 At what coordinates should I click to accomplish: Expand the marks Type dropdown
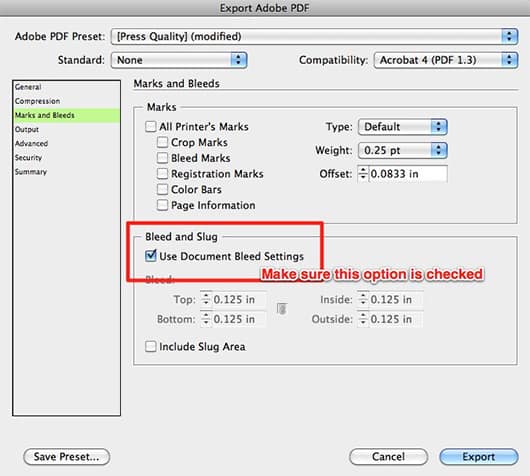pos(403,127)
